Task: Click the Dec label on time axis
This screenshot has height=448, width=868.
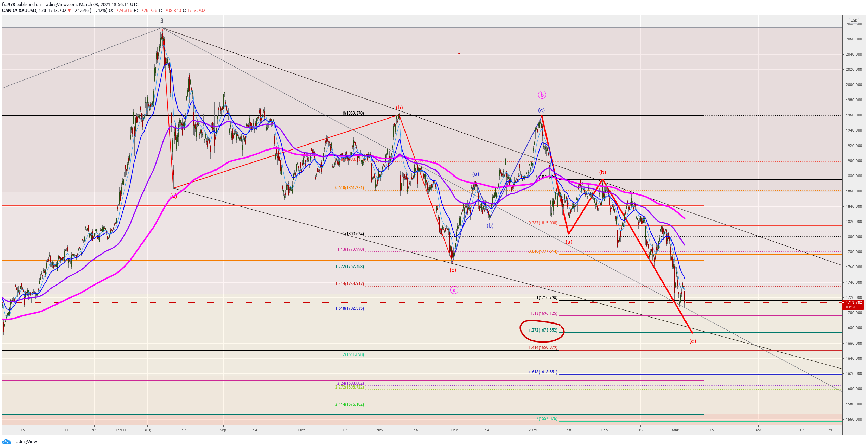Action: (x=454, y=430)
